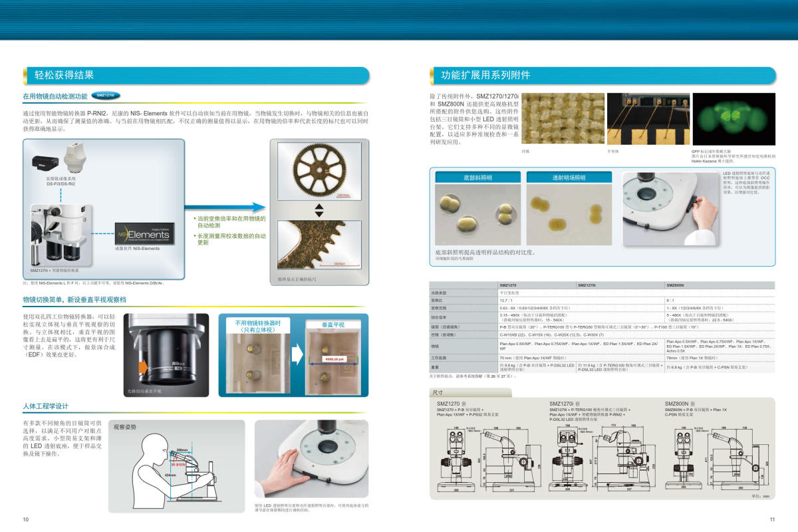Click the SMZ1270i column header in the table

click(x=587, y=285)
